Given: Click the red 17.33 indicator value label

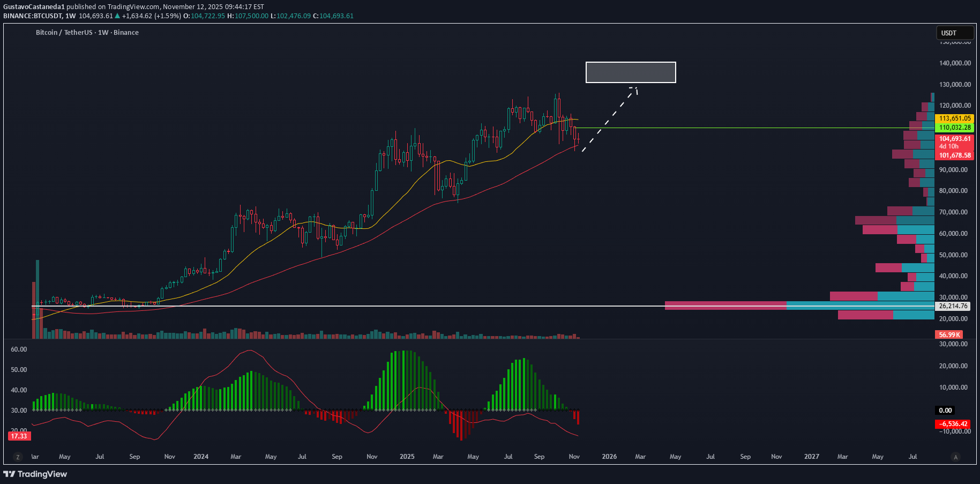Looking at the screenshot, I should [x=19, y=436].
